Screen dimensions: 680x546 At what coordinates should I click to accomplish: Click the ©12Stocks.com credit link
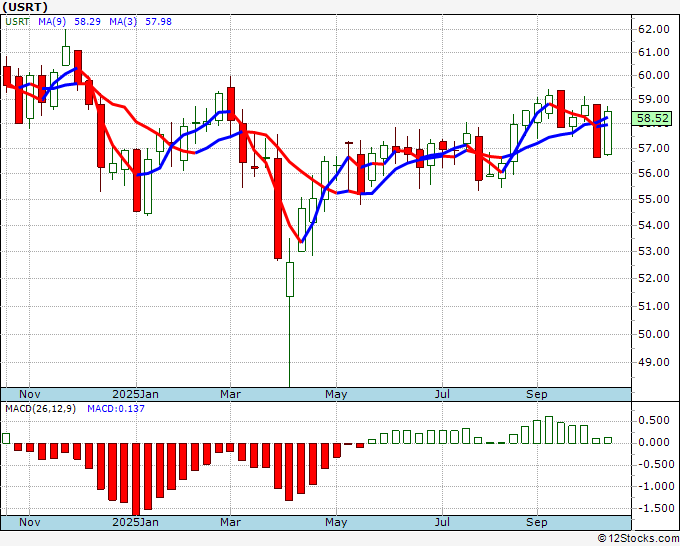click(x=638, y=538)
